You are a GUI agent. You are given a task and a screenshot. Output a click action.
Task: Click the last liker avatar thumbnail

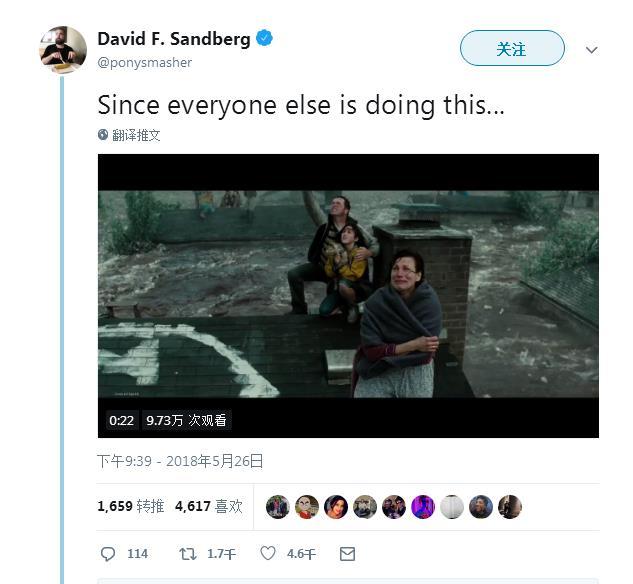510,506
